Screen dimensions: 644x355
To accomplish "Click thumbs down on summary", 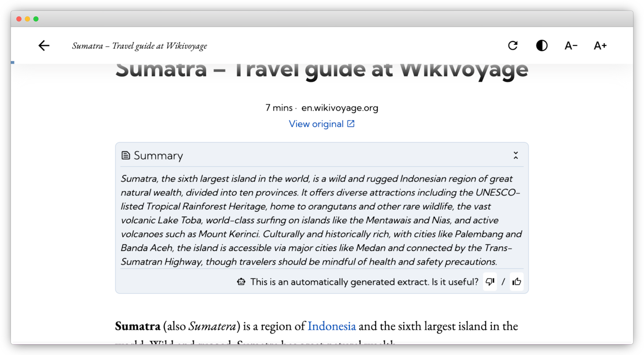I will pos(490,282).
